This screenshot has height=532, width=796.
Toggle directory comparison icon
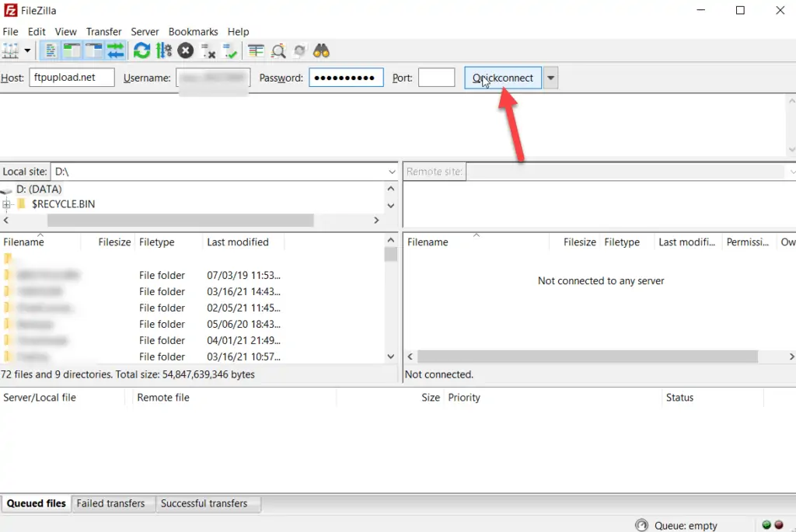point(278,50)
